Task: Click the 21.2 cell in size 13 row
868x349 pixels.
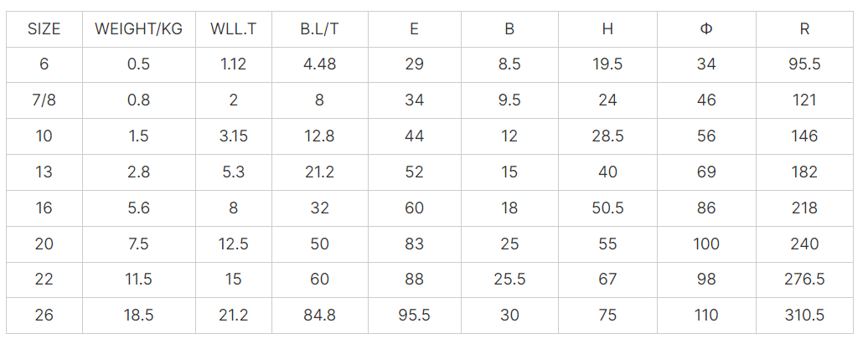Action: click(x=319, y=172)
